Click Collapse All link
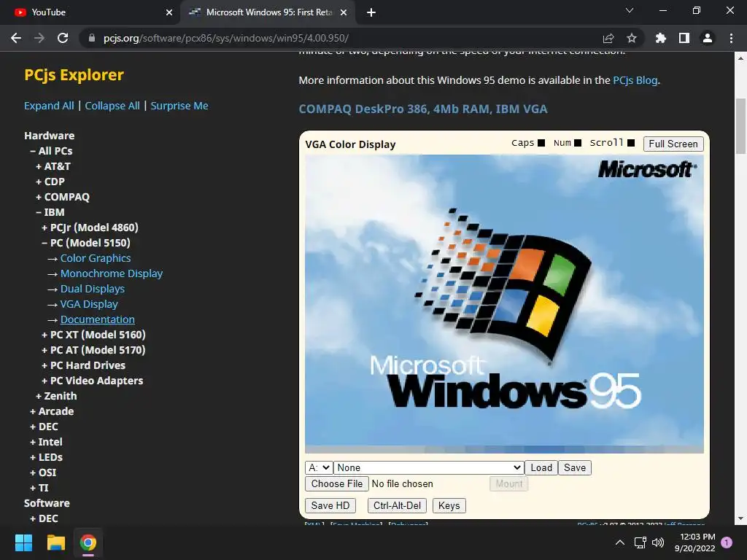This screenshot has height=560, width=747. [112, 106]
